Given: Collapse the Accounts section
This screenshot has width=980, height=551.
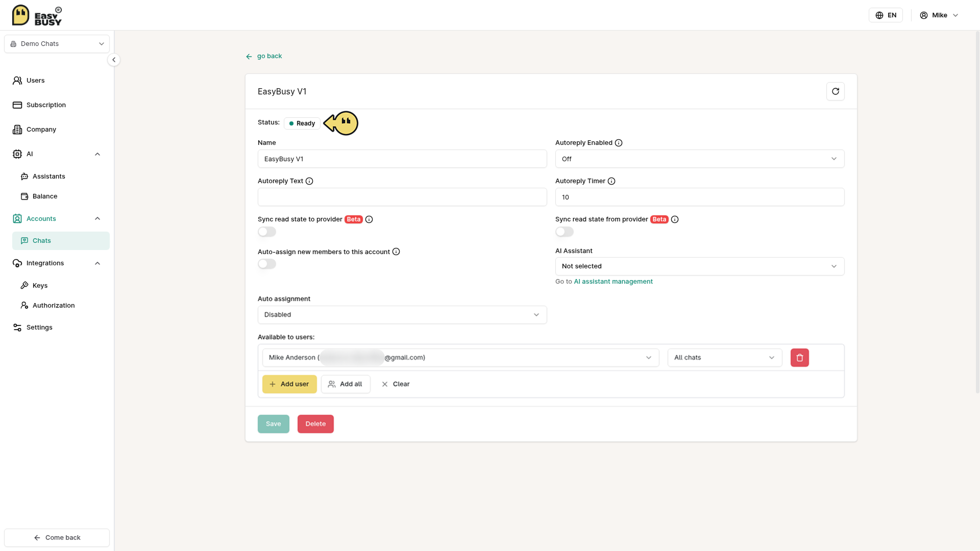Looking at the screenshot, I should [x=97, y=219].
